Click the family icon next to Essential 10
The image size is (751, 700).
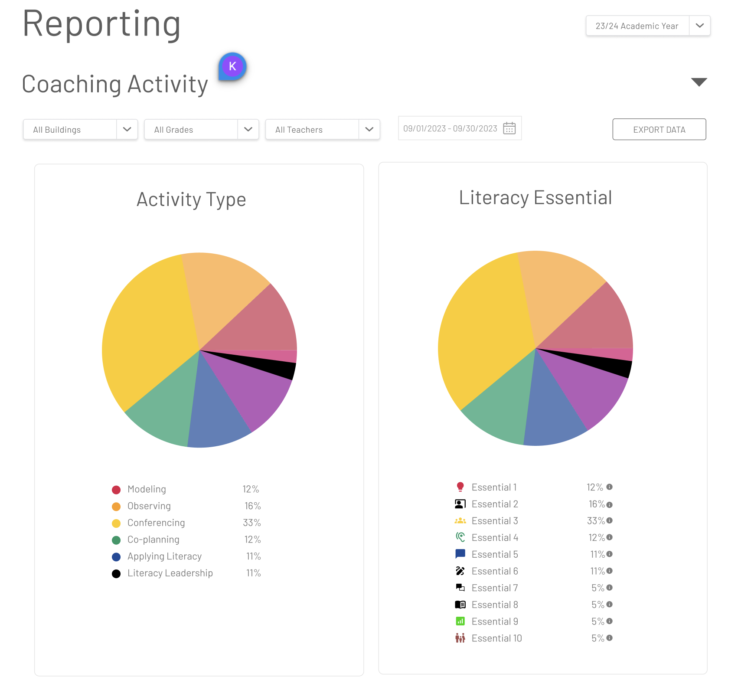[460, 638]
